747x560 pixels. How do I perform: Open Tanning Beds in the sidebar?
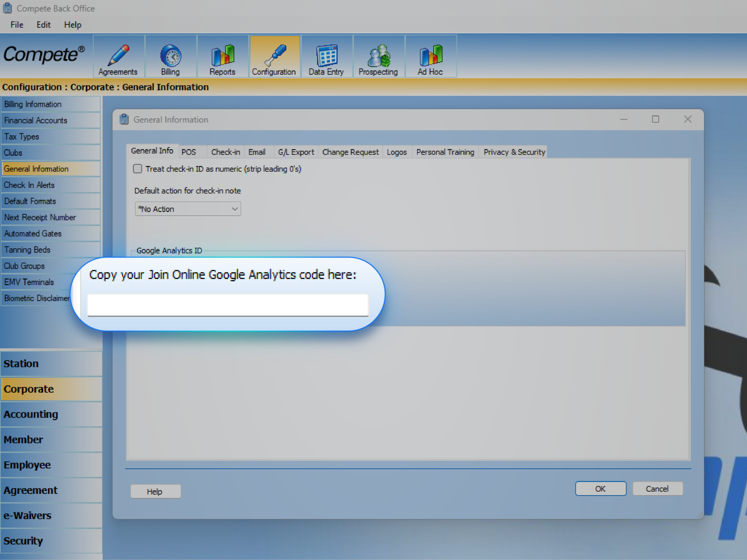pos(51,250)
